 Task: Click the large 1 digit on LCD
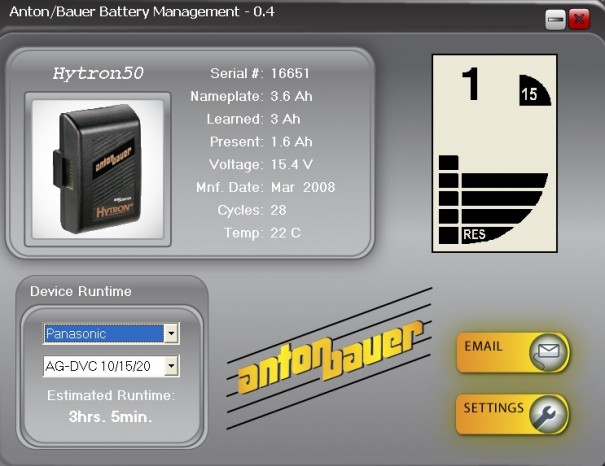471,84
